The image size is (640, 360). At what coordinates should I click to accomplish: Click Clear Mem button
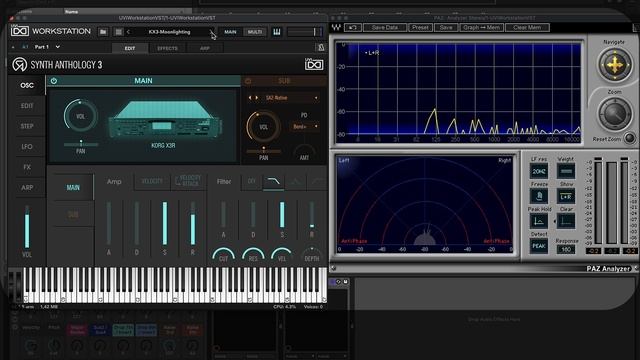pyautogui.click(x=527, y=27)
